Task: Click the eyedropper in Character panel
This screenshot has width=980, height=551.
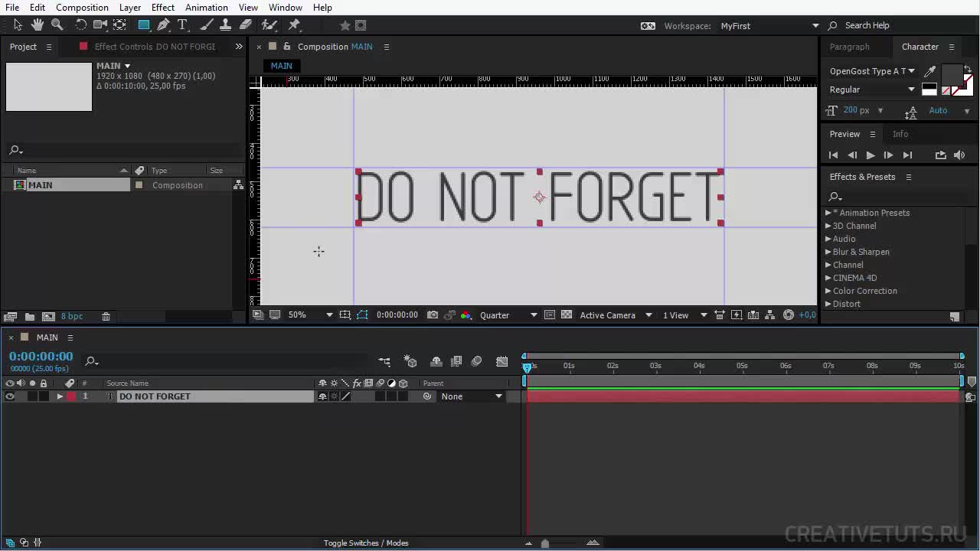Action: tap(930, 71)
